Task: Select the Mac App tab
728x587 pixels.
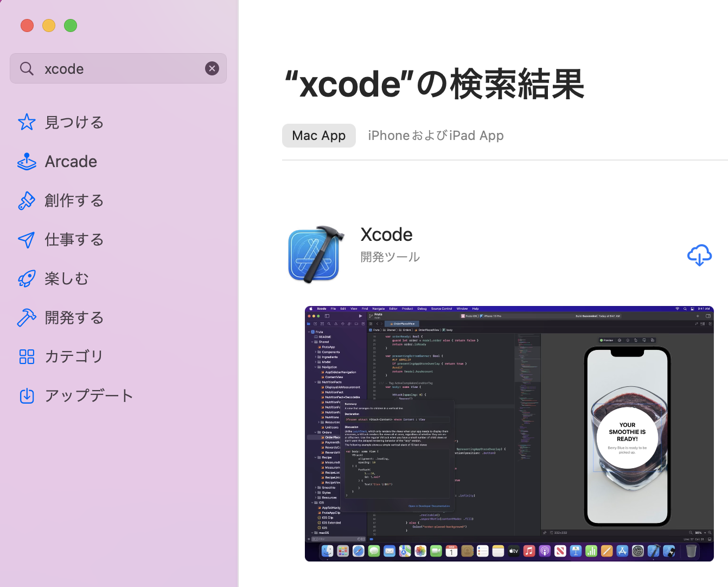Action: [x=318, y=136]
